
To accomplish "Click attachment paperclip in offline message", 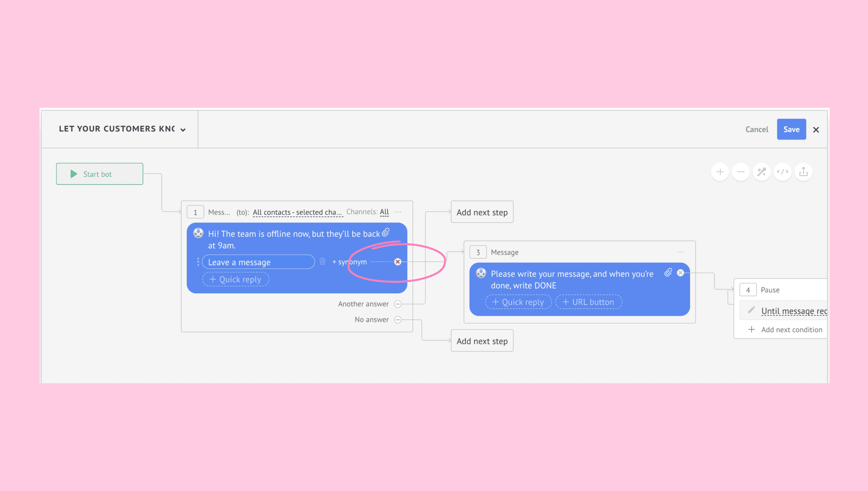I will [385, 233].
